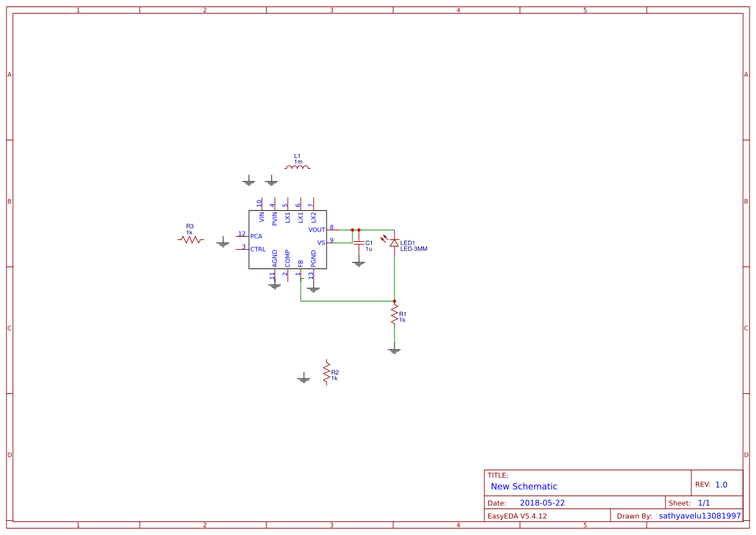Select the R1 resistor symbol

[394, 314]
